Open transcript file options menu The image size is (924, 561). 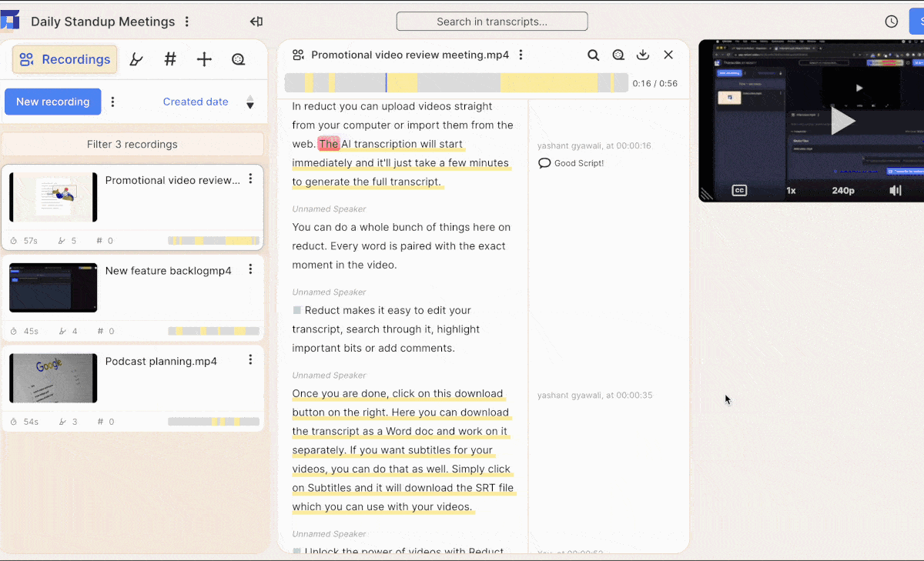click(521, 55)
